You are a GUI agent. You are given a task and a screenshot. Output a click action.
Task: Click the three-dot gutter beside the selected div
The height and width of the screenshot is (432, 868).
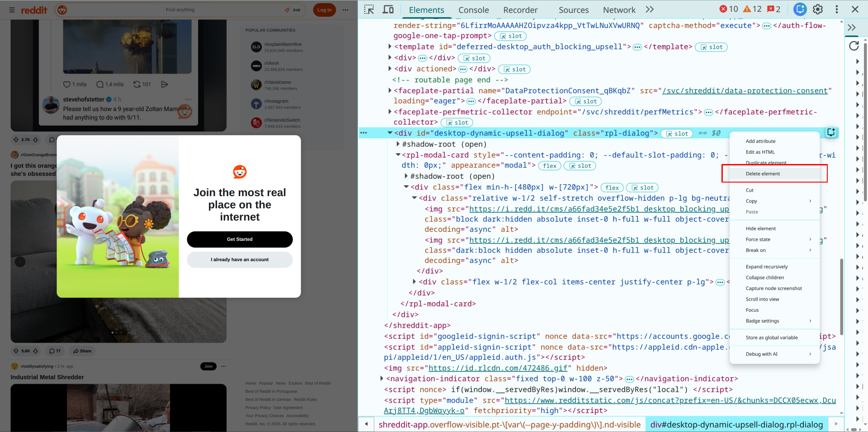pyautogui.click(x=364, y=133)
